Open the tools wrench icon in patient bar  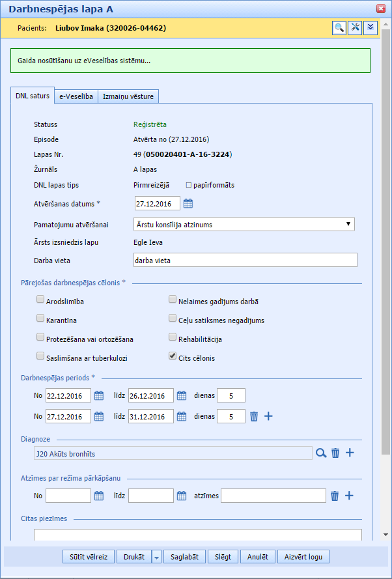point(355,27)
